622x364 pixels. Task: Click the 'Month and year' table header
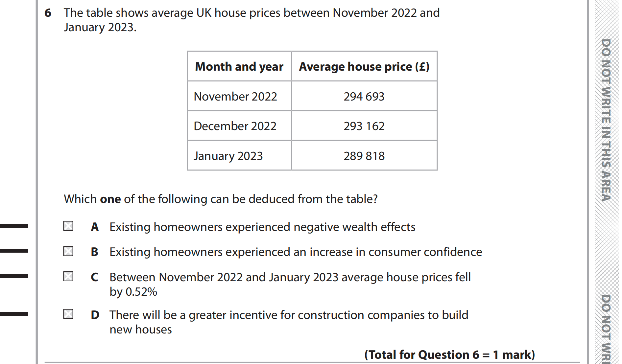pos(239,67)
